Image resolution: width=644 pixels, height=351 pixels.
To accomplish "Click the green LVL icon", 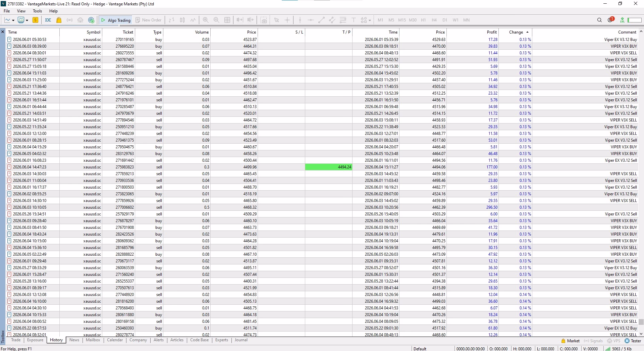I will coord(622,20).
